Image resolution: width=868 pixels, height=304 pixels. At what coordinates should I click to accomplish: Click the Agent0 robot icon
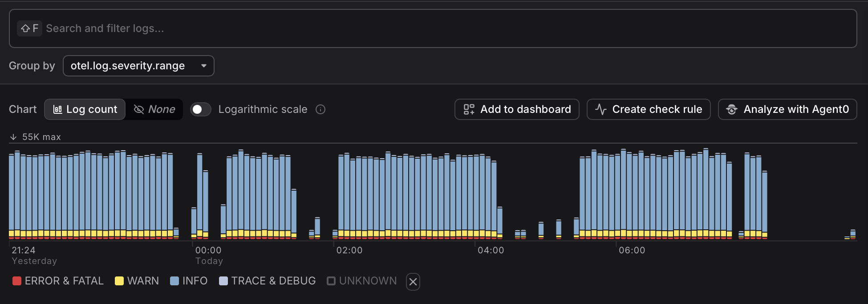pyautogui.click(x=731, y=109)
